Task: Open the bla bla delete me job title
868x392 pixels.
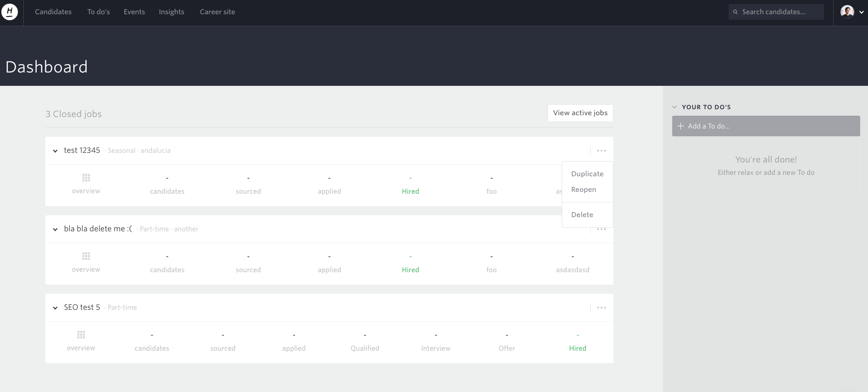Action: coord(98,229)
